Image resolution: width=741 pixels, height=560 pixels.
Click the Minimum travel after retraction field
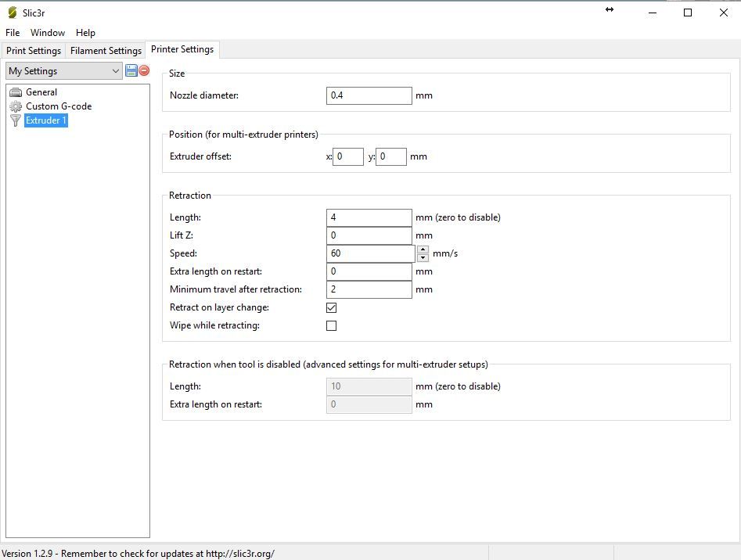tap(369, 289)
